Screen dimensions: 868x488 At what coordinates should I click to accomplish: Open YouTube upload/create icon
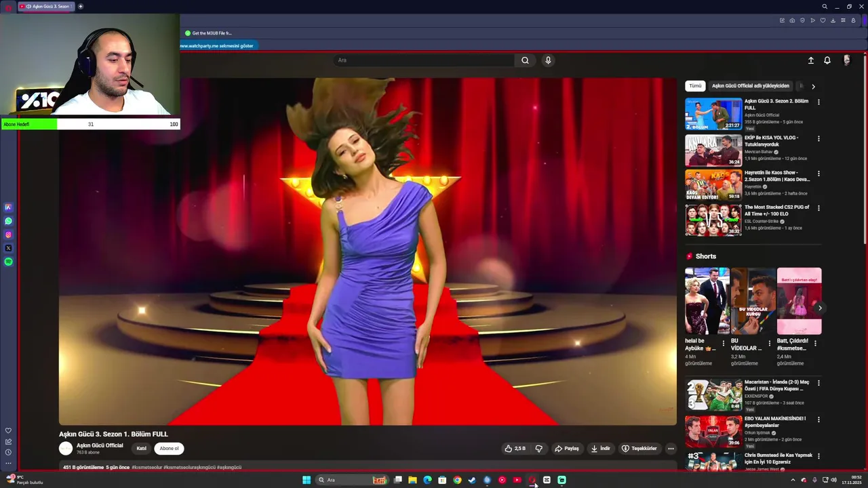[810, 60]
